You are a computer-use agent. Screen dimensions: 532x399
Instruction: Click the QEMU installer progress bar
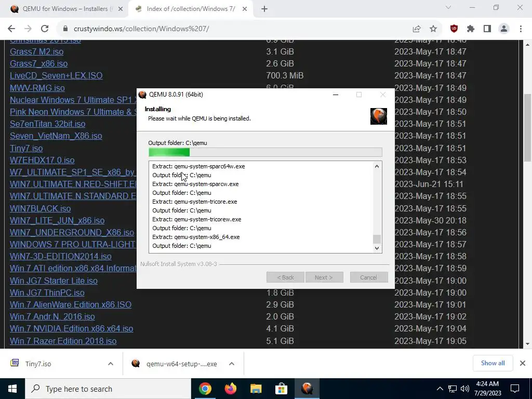click(265, 152)
